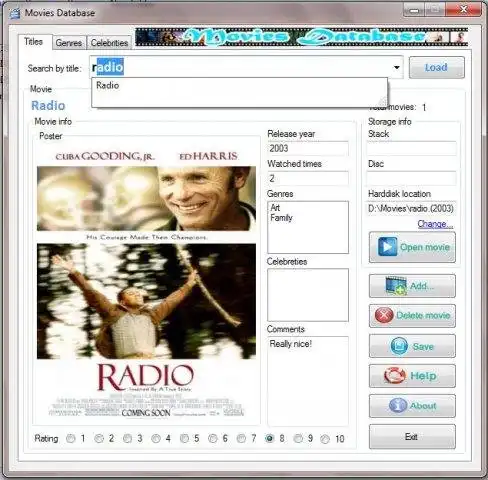Click the Comments box with Really nice!
This screenshot has height=480, width=488.
coord(308,381)
